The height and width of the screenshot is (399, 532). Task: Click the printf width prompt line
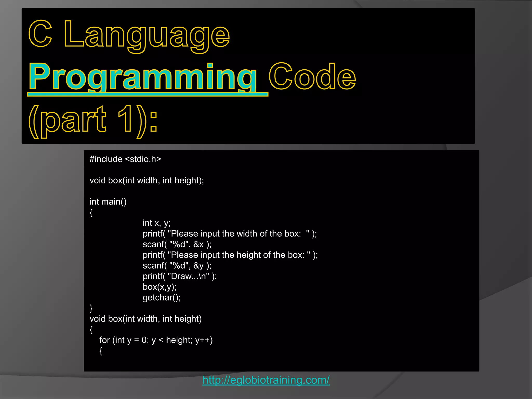[x=230, y=234]
